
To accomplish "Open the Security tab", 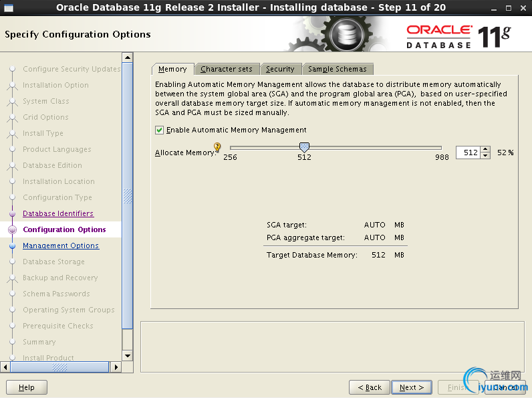I will coord(280,69).
